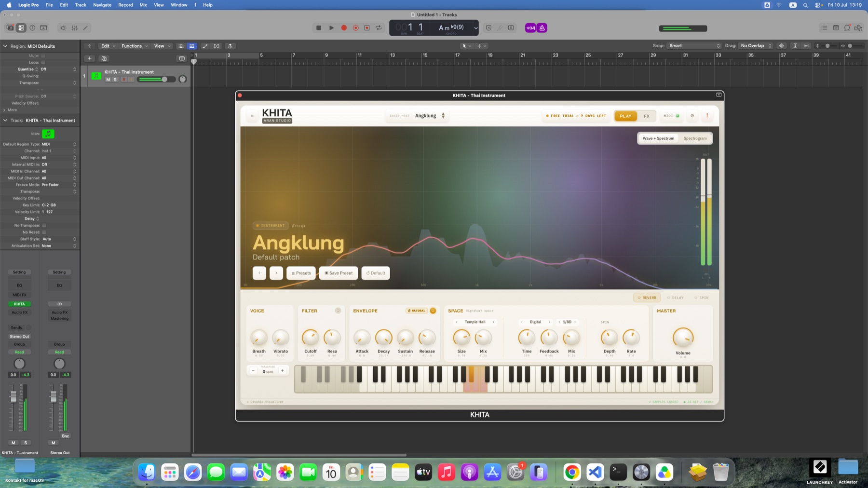Image resolution: width=868 pixels, height=488 pixels.
Task: Record-enable the KHITA track R button
Action: (x=124, y=80)
